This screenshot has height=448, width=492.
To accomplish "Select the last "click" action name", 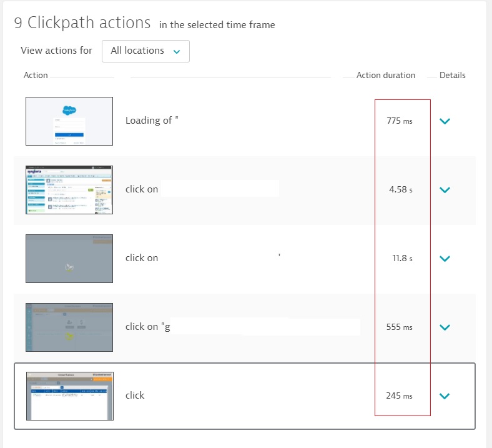I will pos(135,396).
